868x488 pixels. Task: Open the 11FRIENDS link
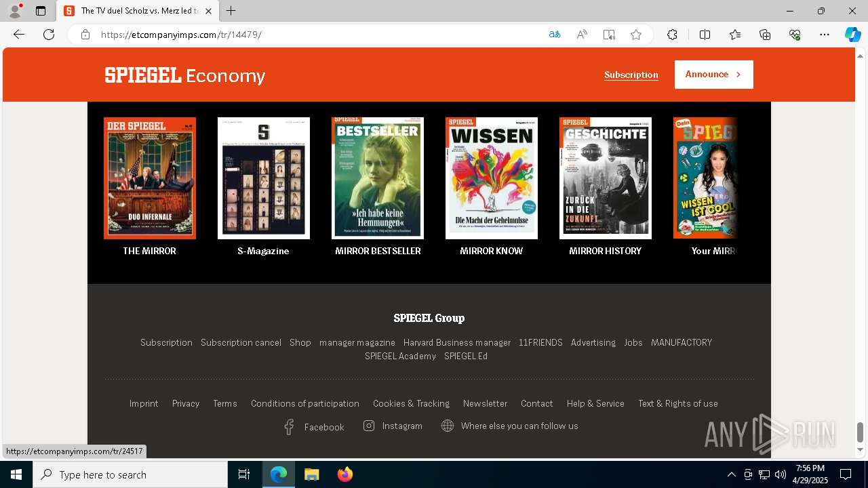coord(540,342)
